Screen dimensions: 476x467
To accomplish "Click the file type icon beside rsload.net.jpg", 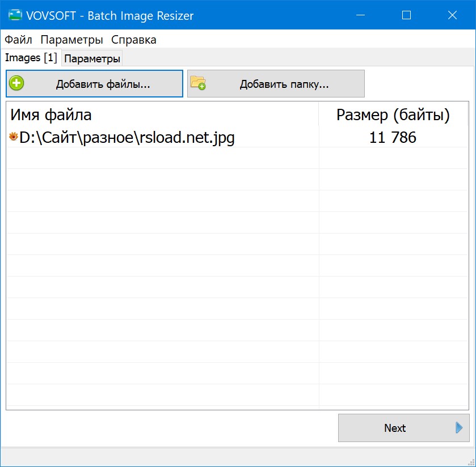I will point(14,137).
